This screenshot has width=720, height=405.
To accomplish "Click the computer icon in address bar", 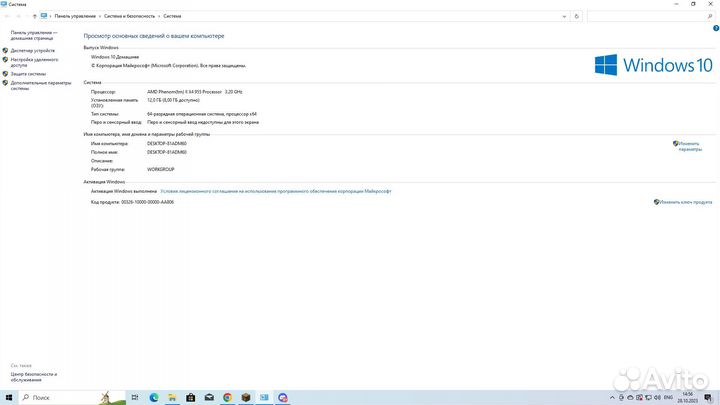I will click(x=44, y=16).
